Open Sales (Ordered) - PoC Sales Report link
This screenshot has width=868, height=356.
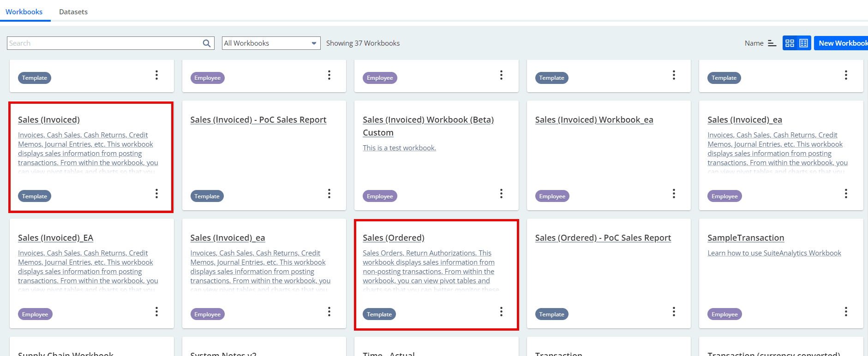[603, 238]
